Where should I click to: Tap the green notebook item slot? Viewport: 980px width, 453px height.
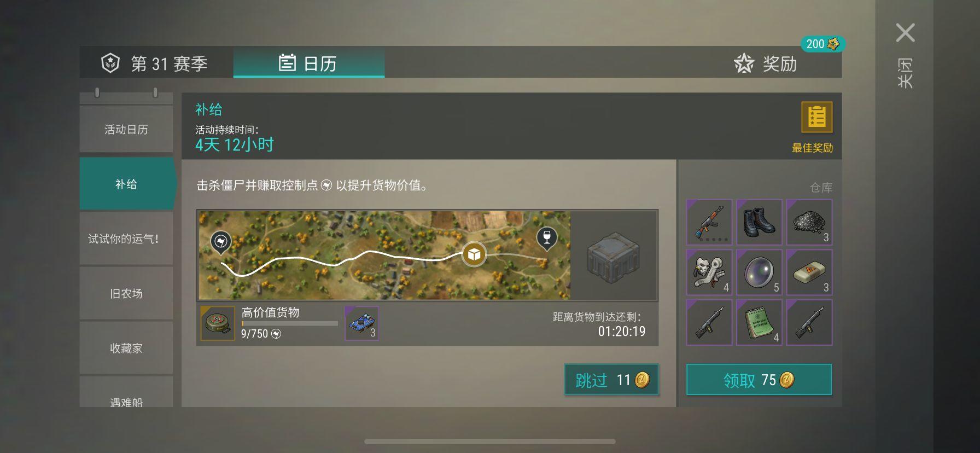759,322
